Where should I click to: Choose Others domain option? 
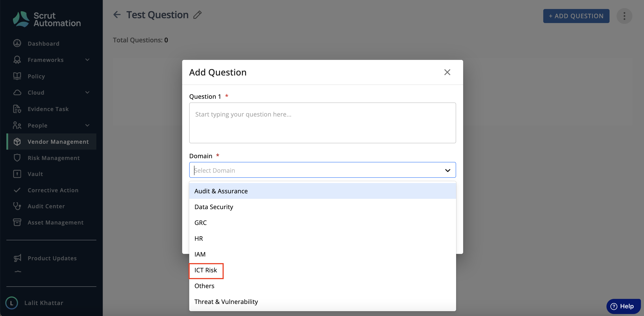tap(322, 286)
